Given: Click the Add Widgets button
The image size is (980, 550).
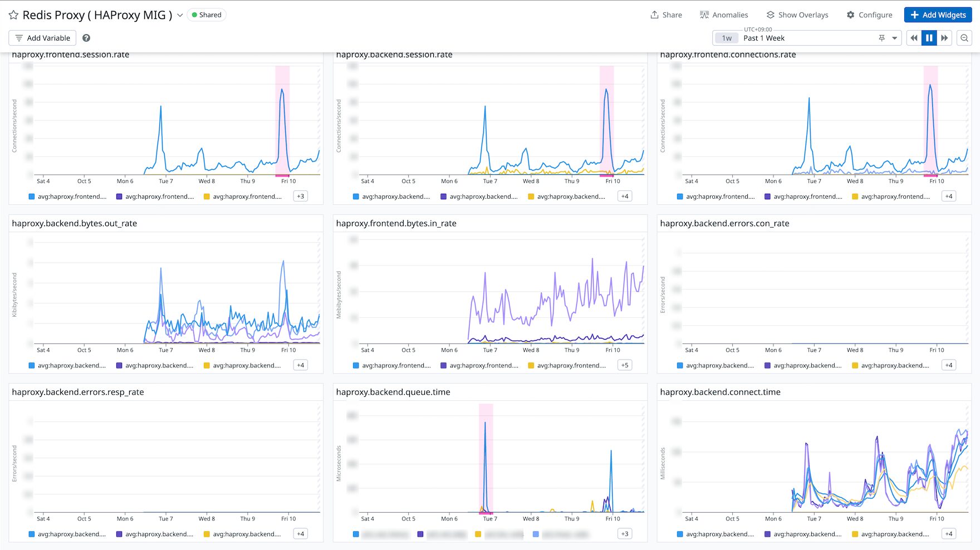Looking at the screenshot, I should coord(938,15).
